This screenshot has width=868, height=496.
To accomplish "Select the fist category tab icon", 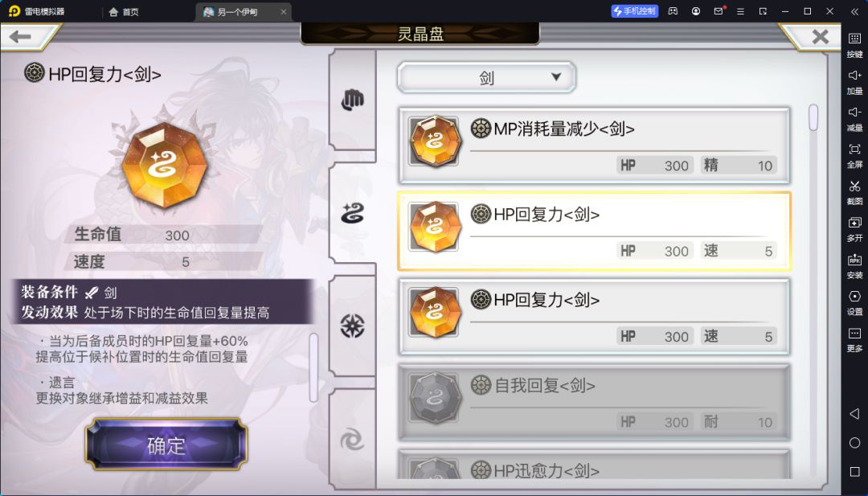I will click(352, 100).
